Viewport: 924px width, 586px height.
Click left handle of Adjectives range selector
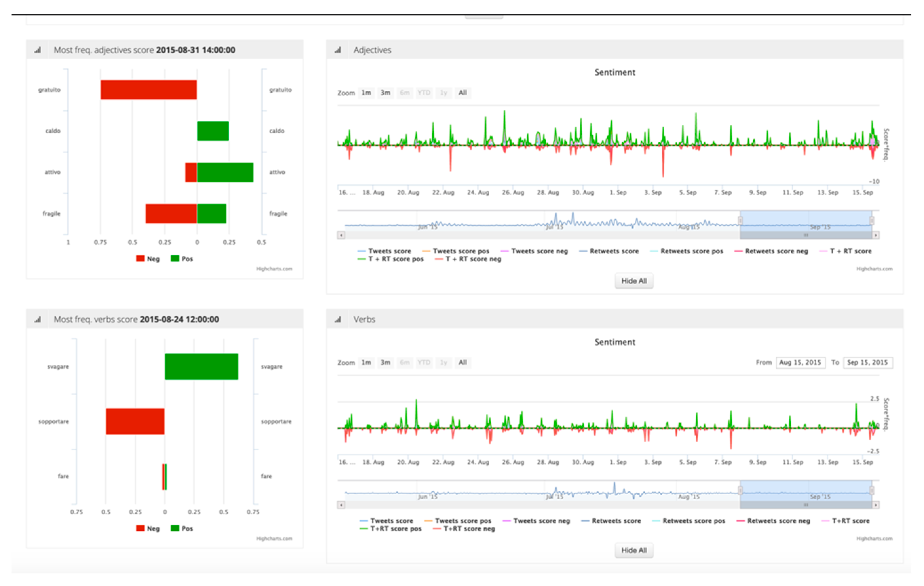click(x=740, y=221)
